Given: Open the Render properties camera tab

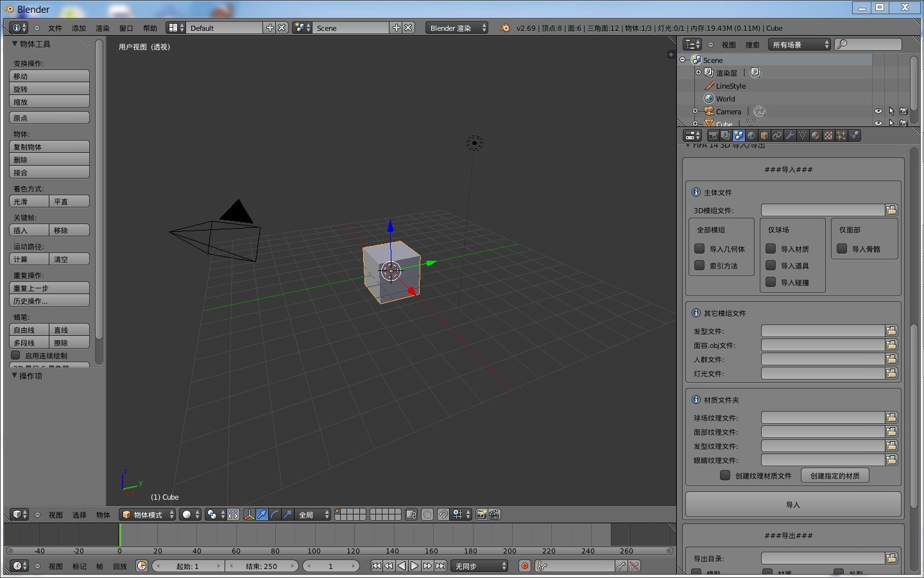Looking at the screenshot, I should (x=713, y=136).
